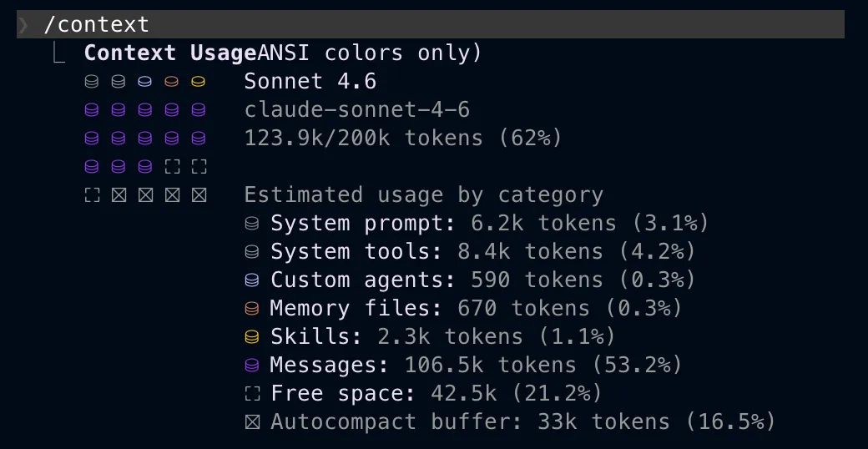868x449 pixels.
Task: Click the yellow disk in the usage grid
Action: point(198,82)
